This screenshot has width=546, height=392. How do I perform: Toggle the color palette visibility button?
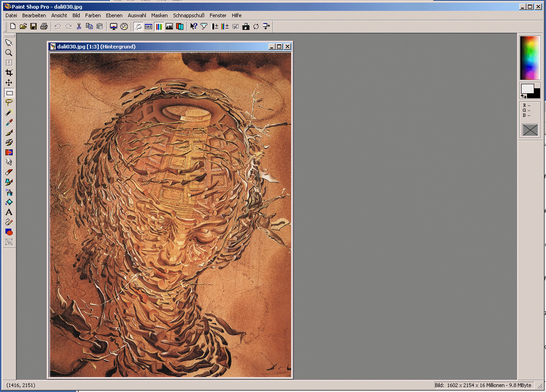tap(159, 26)
